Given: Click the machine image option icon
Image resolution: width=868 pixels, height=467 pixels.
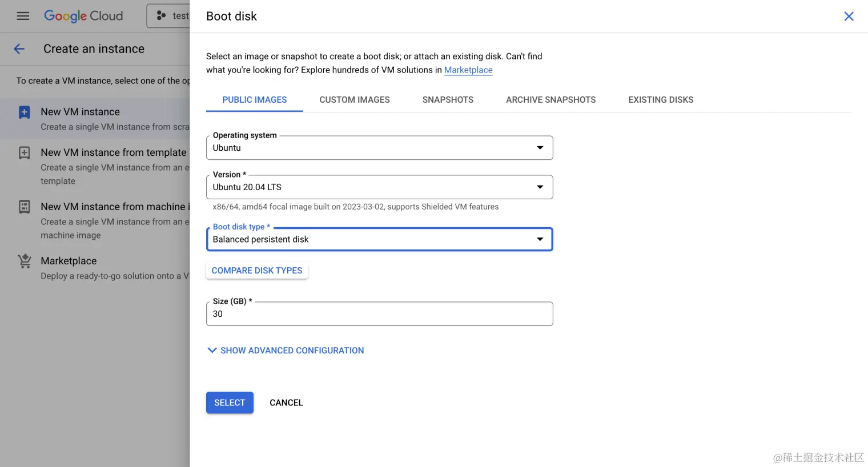Looking at the screenshot, I should (25, 207).
